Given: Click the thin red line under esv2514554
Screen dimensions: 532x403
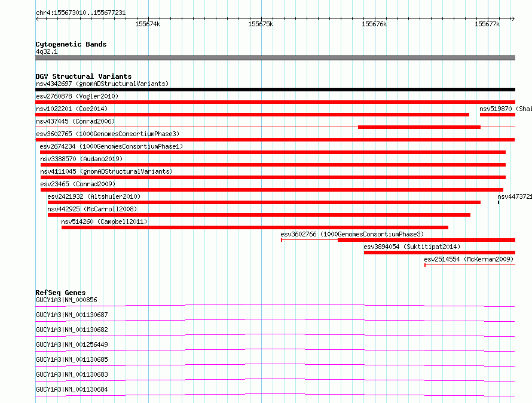Looking at the screenshot, I should point(470,264).
